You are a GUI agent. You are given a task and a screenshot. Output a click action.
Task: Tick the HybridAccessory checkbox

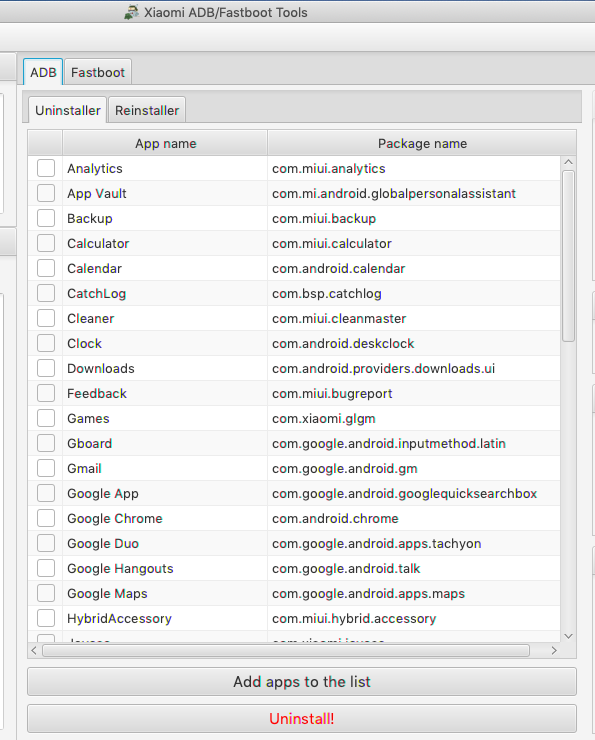tap(46, 618)
